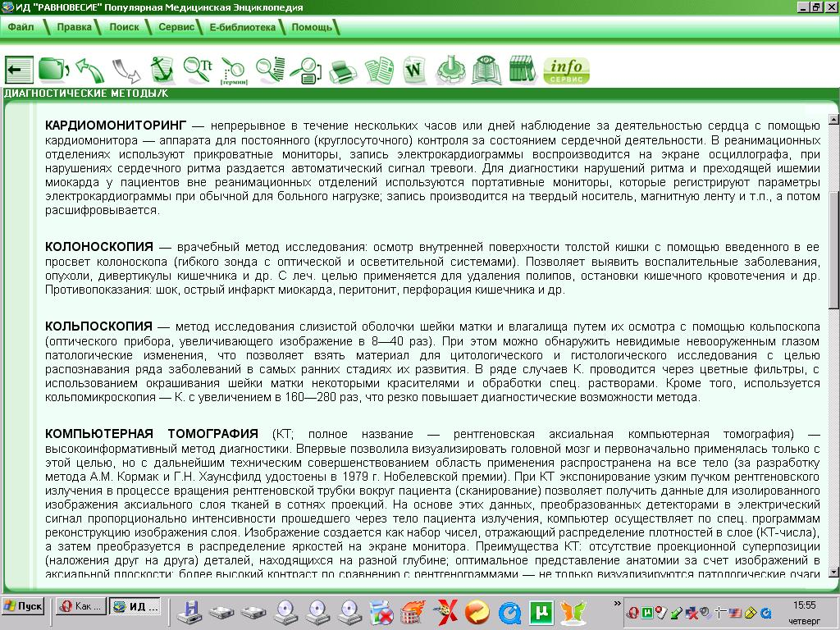Click the anchor bookmark icon
The image size is (840, 630).
click(162, 69)
